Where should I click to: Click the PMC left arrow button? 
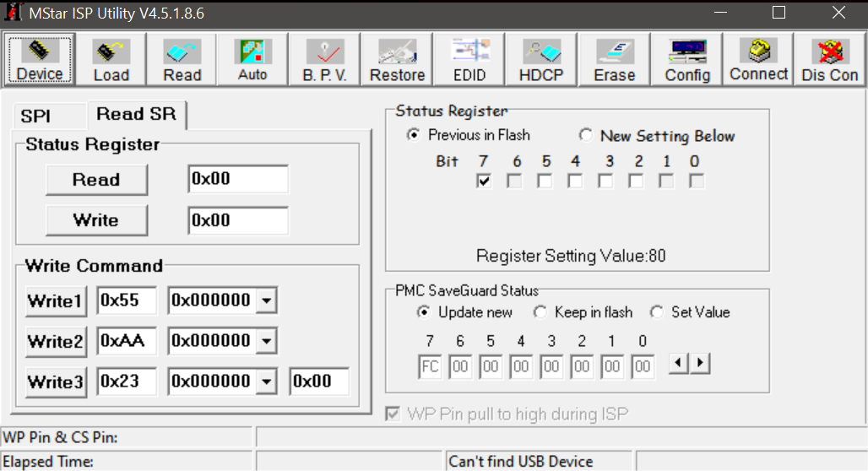(679, 363)
